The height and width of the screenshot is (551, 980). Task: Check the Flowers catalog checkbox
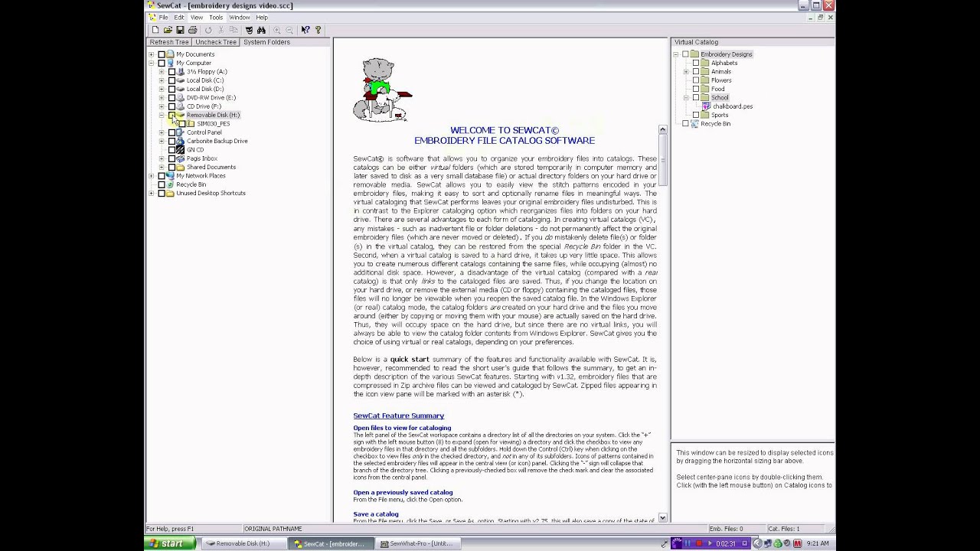click(x=696, y=80)
